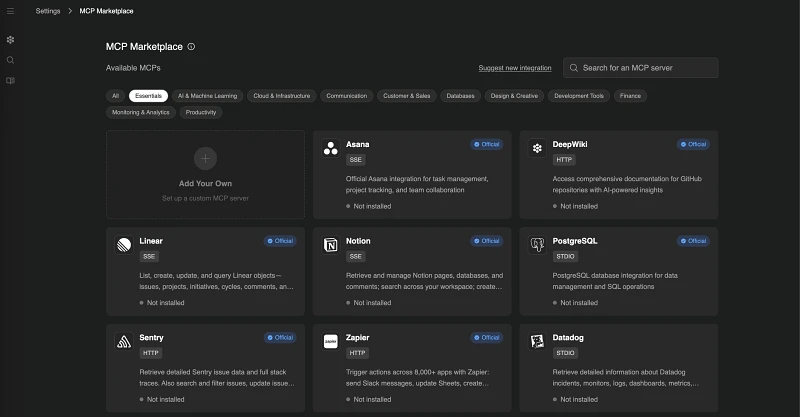
Task: Filter by Communication category
Action: [x=347, y=96]
